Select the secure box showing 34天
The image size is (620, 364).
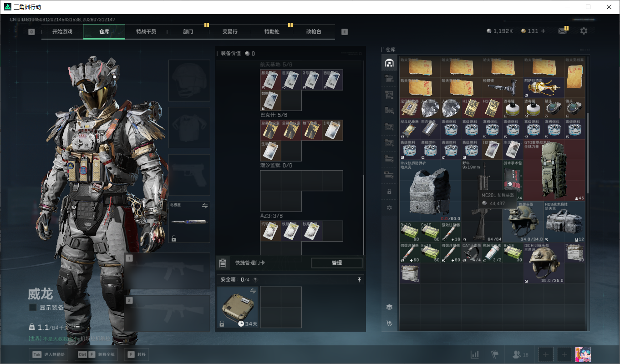pyautogui.click(x=238, y=307)
